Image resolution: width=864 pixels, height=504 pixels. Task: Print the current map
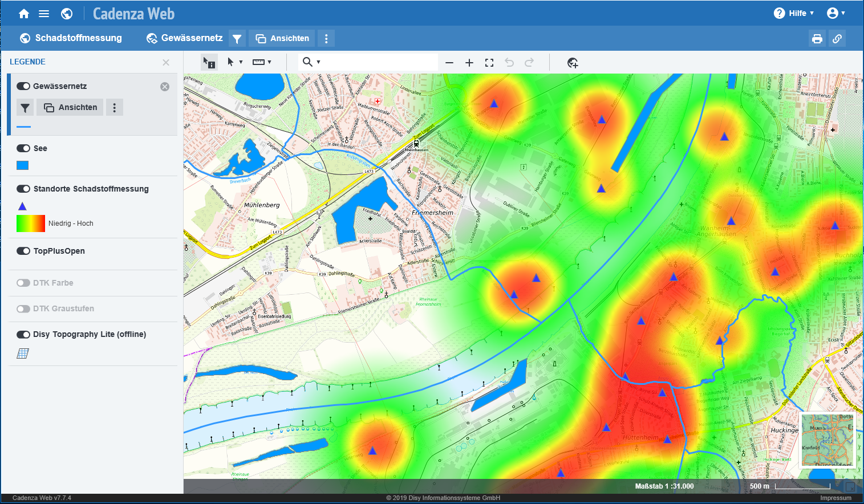(817, 39)
